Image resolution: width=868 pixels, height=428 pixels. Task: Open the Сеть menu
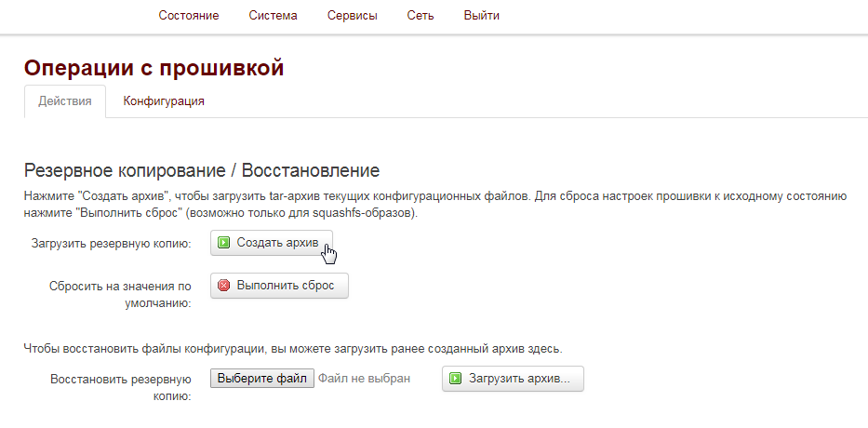[421, 16]
